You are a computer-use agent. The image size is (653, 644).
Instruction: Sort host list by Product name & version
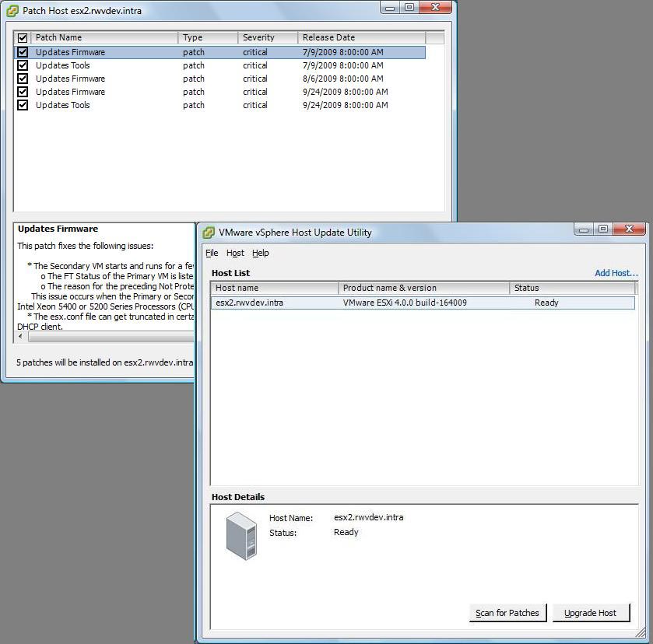[424, 288]
